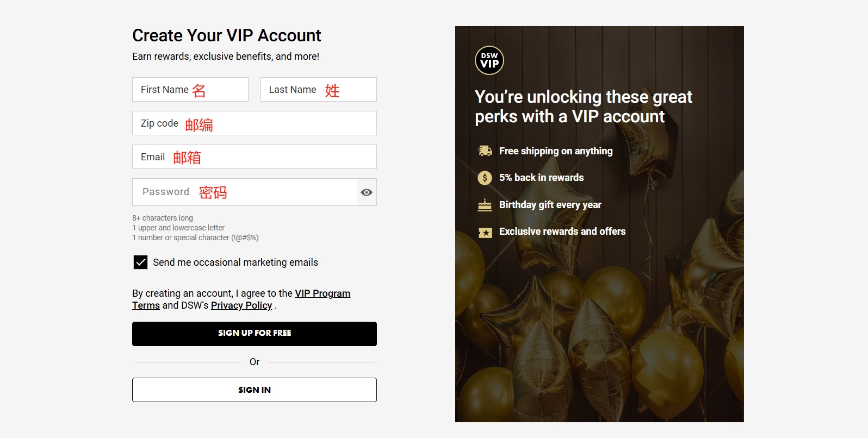
Task: Click the Sign In button
Action: 254,390
